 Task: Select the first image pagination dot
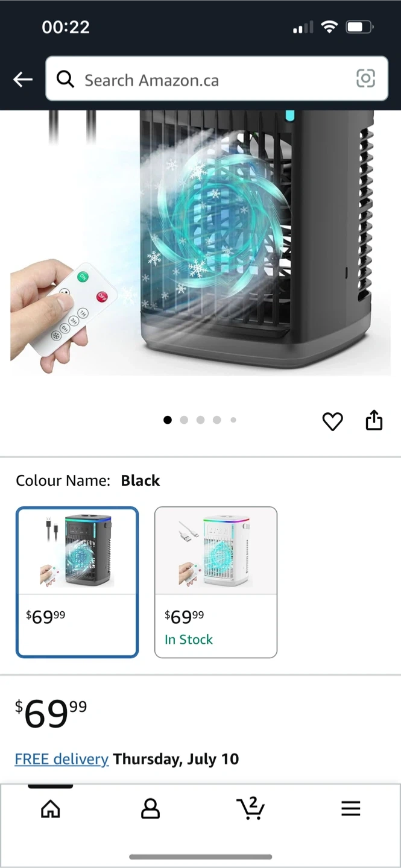pyautogui.click(x=168, y=420)
